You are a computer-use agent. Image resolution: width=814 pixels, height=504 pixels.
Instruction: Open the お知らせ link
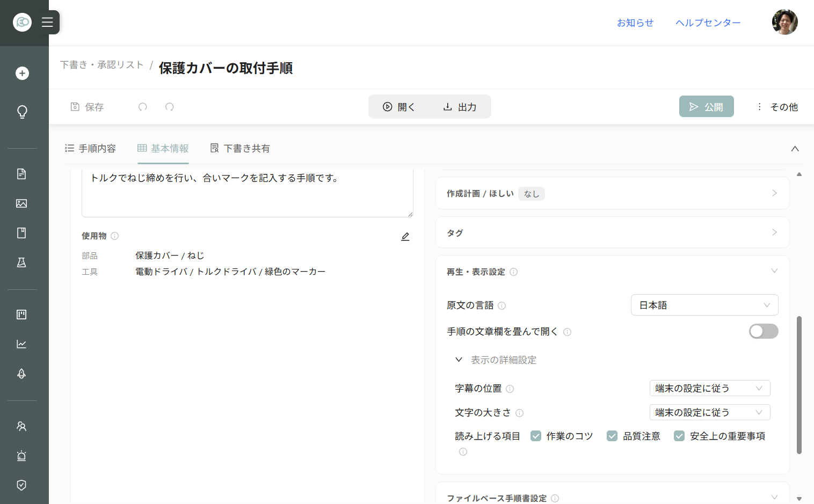tap(635, 23)
